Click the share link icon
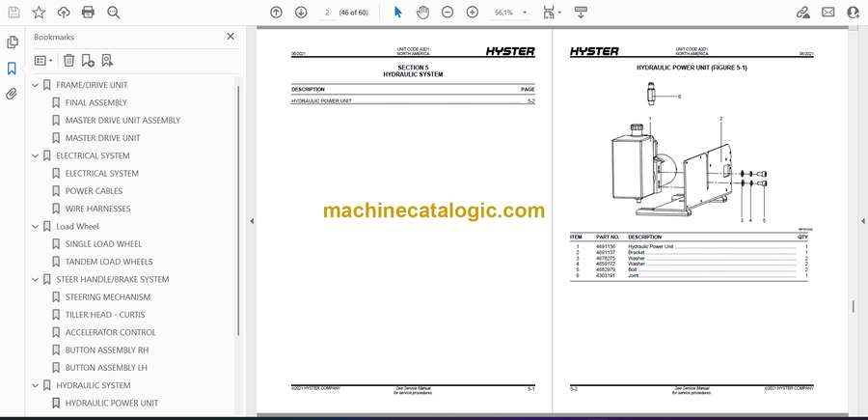 coord(802,13)
